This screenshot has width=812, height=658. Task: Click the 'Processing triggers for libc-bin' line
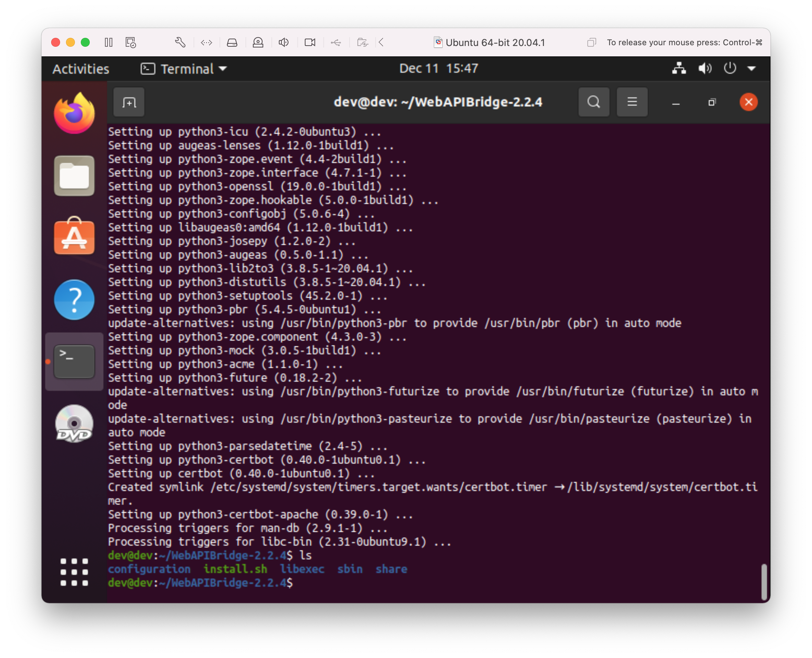280,542
